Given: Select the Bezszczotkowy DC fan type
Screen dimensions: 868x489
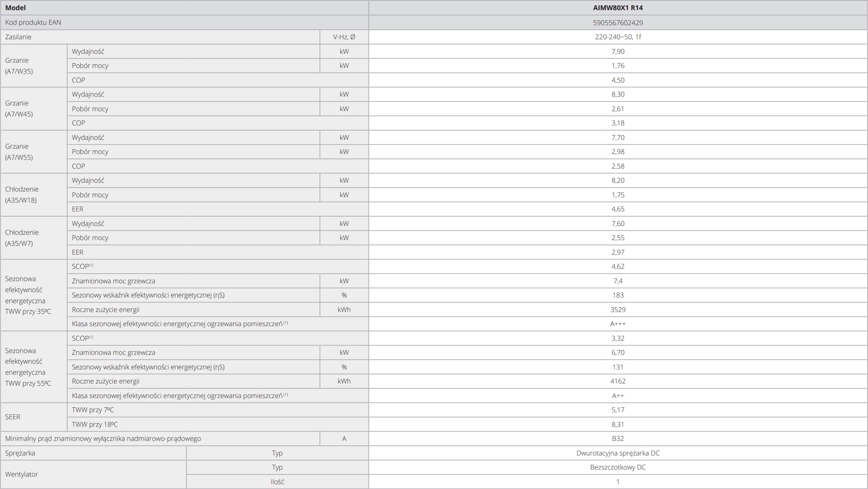Looking at the screenshot, I should [x=618, y=467].
